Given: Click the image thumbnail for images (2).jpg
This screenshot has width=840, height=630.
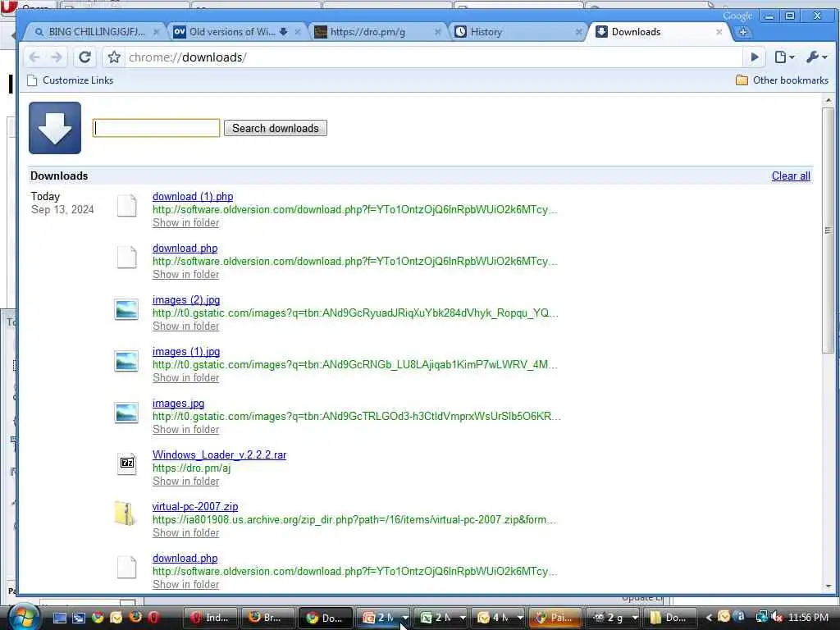Looking at the screenshot, I should [x=126, y=309].
